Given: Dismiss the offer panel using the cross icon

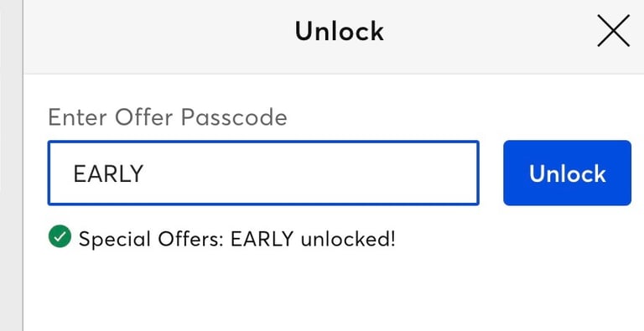Looking at the screenshot, I should (613, 31).
